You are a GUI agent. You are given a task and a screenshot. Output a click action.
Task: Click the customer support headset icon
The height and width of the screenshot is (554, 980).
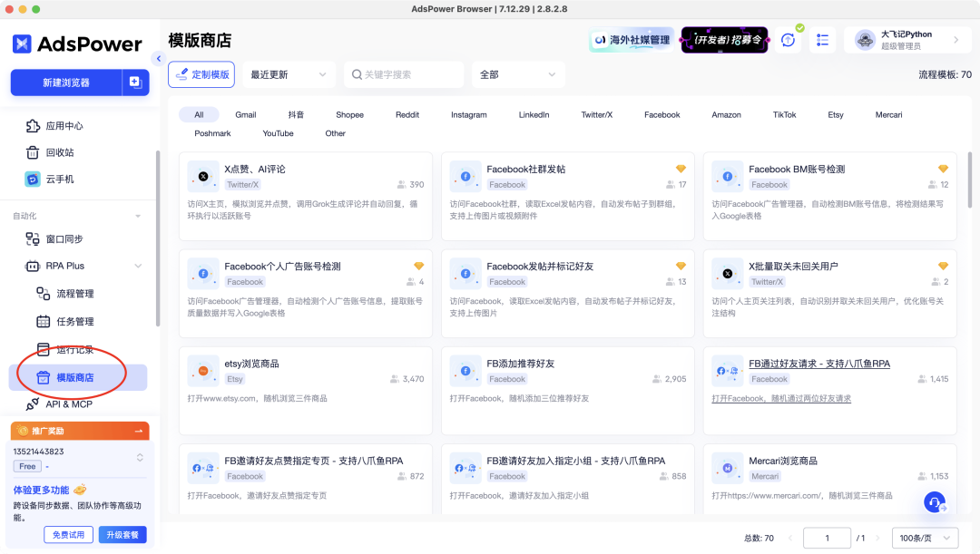click(935, 501)
